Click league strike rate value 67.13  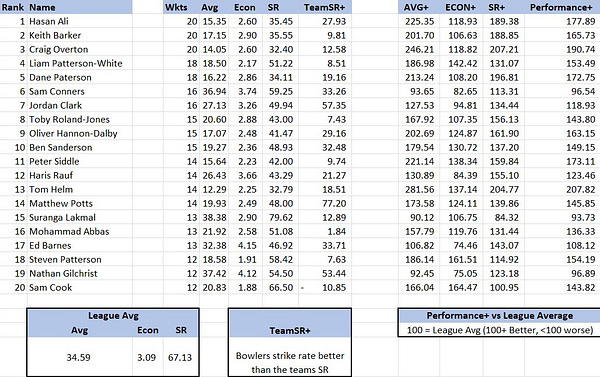point(180,357)
